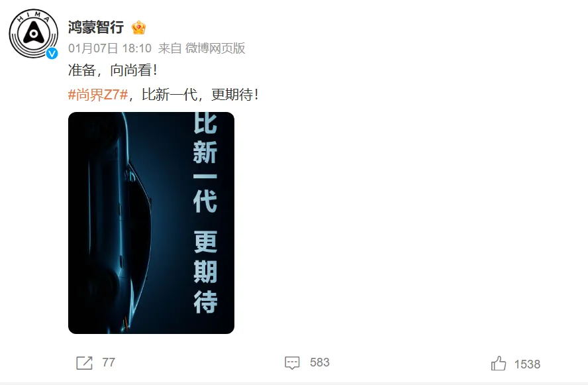Click the 01月07日 18:10 timestamp
Screen dimensions: 588x385
[110, 48]
